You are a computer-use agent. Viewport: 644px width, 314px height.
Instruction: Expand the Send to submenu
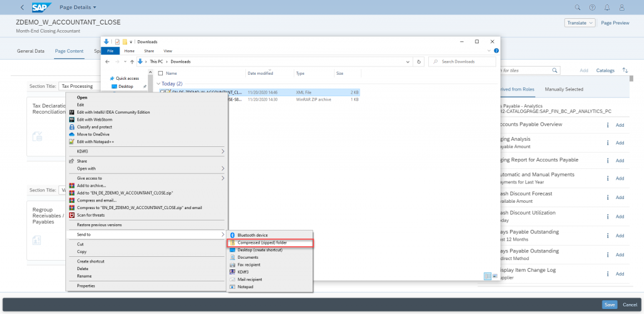(223, 234)
